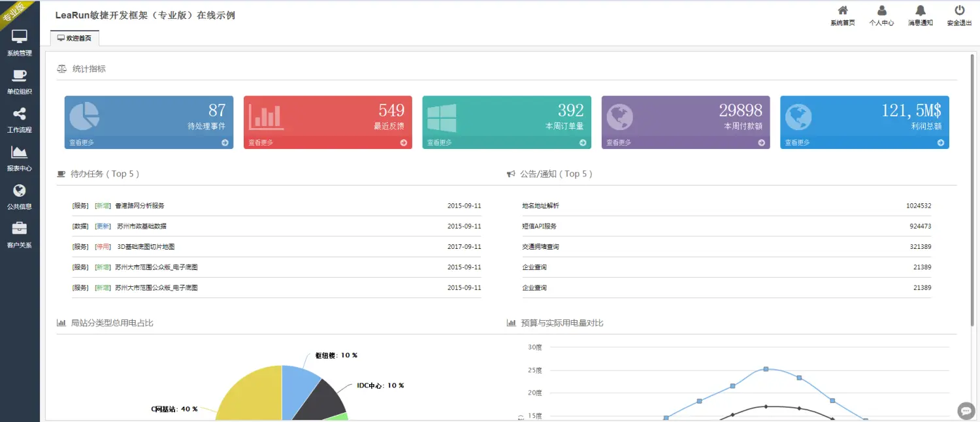Image resolution: width=980 pixels, height=422 pixels.
Task: Click arrow icon on 利润总额 card footer
Action: click(941, 142)
